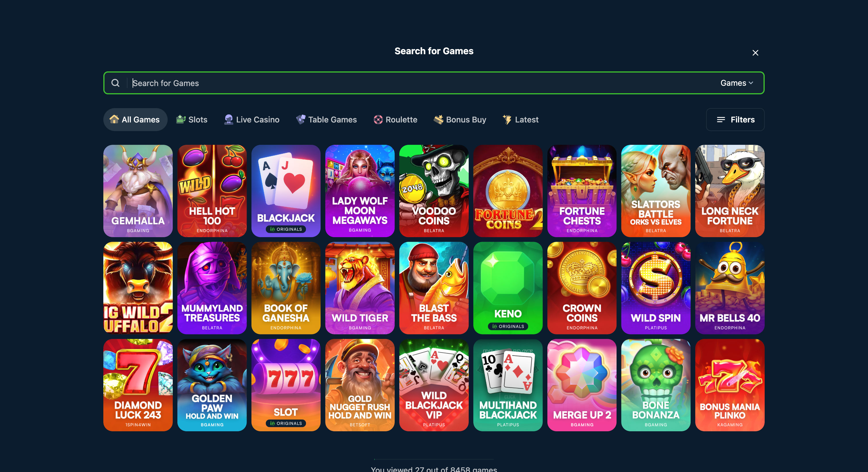
Task: Open the Bonus Mania Plinko tile
Action: [x=730, y=385]
